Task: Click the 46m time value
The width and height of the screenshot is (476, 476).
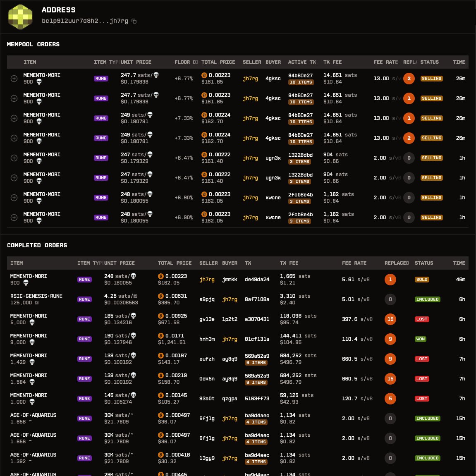Action: (x=461, y=280)
